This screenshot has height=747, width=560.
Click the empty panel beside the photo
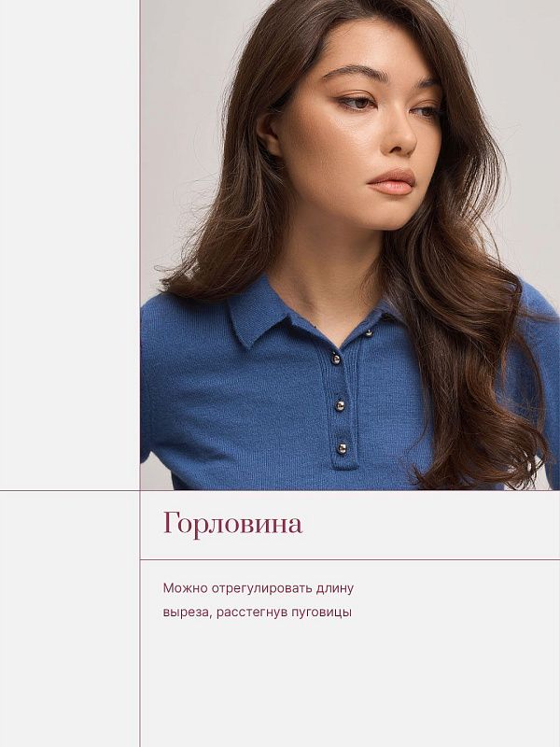pyautogui.click(x=69, y=245)
